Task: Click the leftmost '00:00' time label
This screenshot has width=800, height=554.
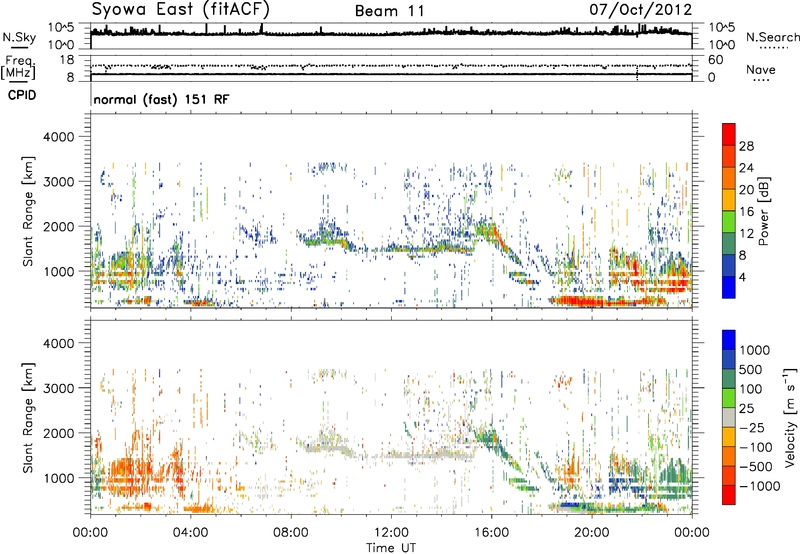Action: [90, 533]
